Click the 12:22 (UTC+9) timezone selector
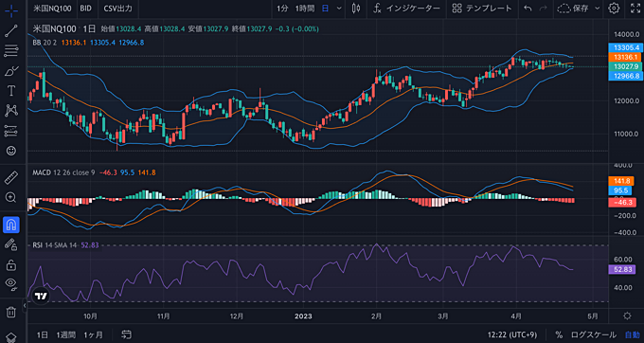 click(x=511, y=334)
